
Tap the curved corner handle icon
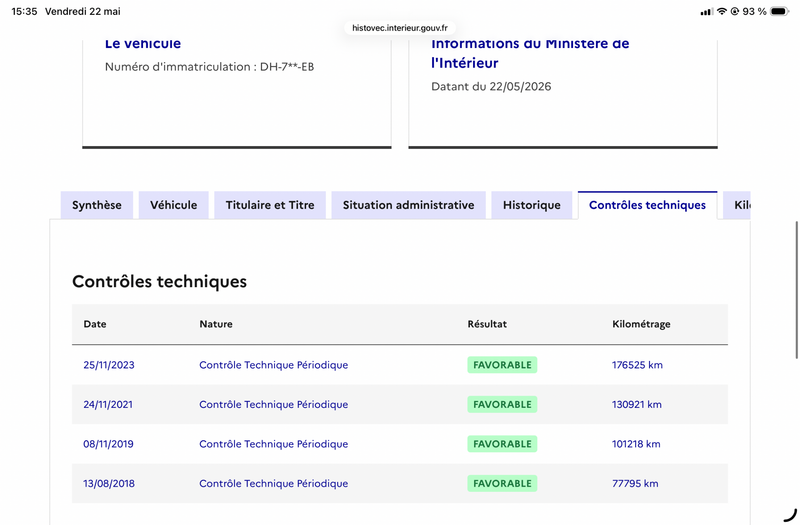(790, 515)
